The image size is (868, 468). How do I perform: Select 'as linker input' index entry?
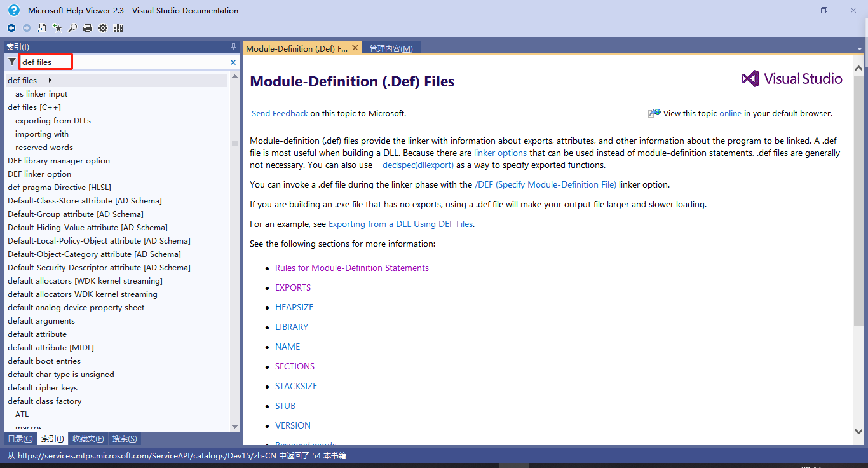tap(41, 93)
